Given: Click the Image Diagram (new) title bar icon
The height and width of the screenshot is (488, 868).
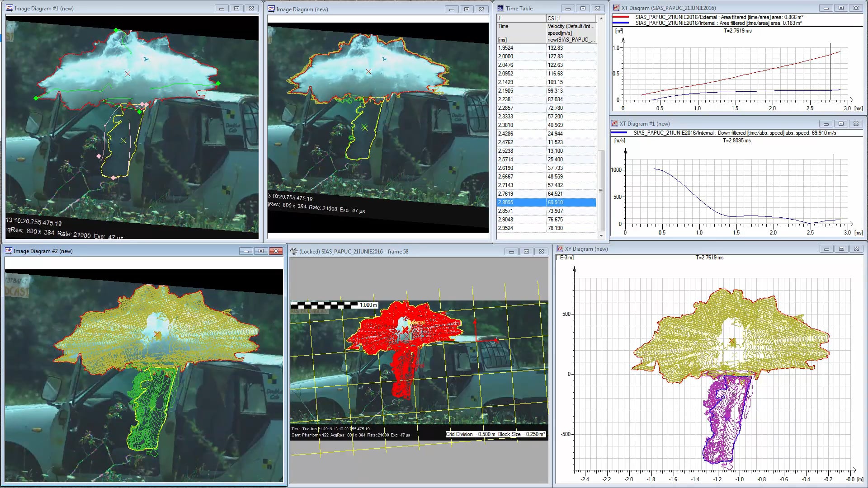Looking at the screenshot, I should (x=272, y=9).
